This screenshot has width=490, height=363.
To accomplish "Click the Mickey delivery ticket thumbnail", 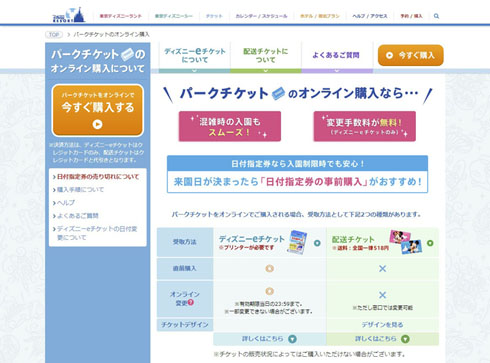I will point(406,242).
